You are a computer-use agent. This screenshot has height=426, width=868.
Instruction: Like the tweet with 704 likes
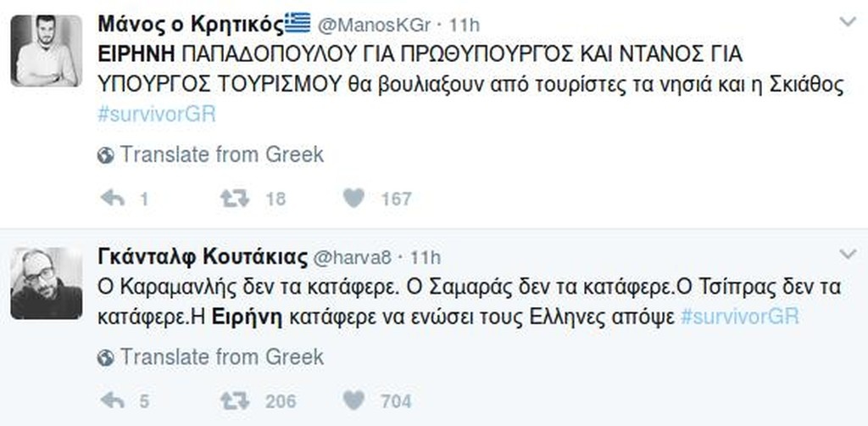354,401
